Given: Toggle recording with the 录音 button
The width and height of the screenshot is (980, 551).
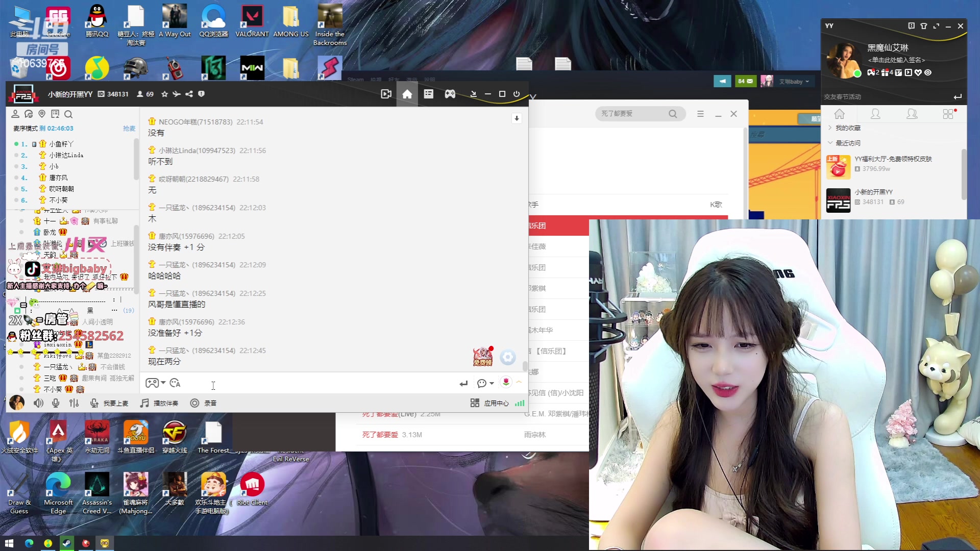Looking at the screenshot, I should pos(203,403).
